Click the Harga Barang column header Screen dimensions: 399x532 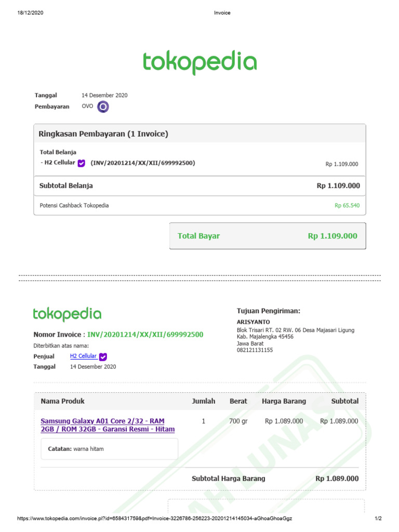point(284,401)
